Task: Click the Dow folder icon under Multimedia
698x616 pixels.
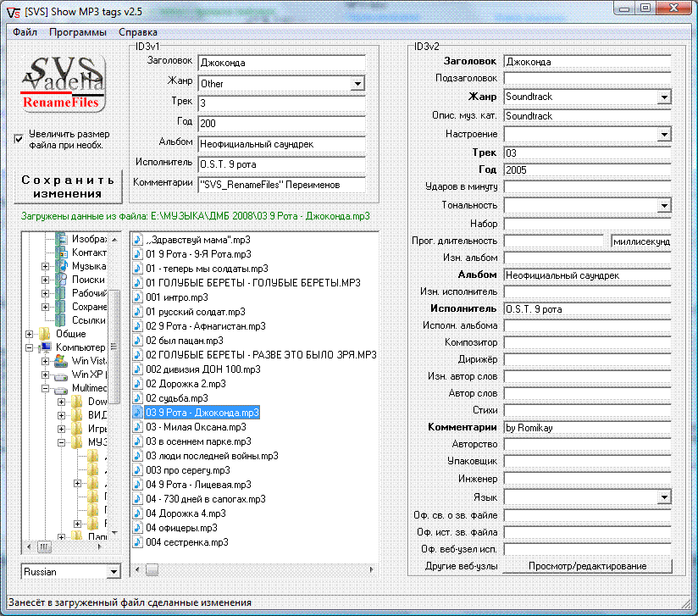Action: pyautogui.click(x=77, y=402)
